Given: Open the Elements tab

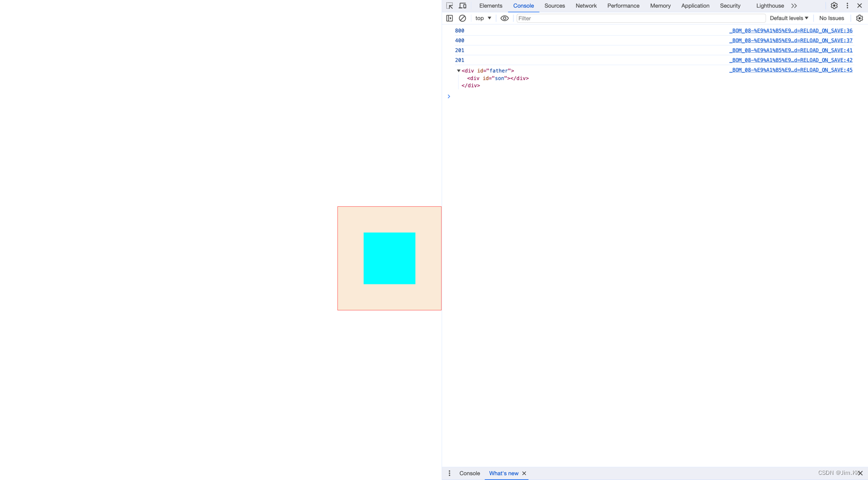Looking at the screenshot, I should 491,6.
